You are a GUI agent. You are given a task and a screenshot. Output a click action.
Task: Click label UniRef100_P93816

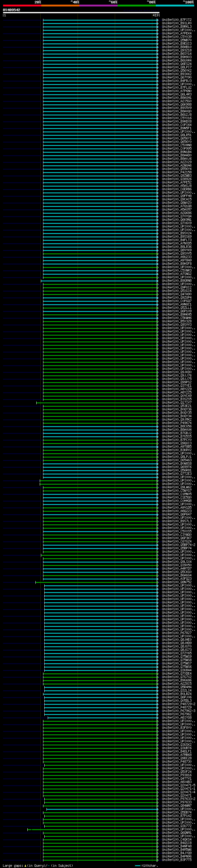[x=176, y=775]
